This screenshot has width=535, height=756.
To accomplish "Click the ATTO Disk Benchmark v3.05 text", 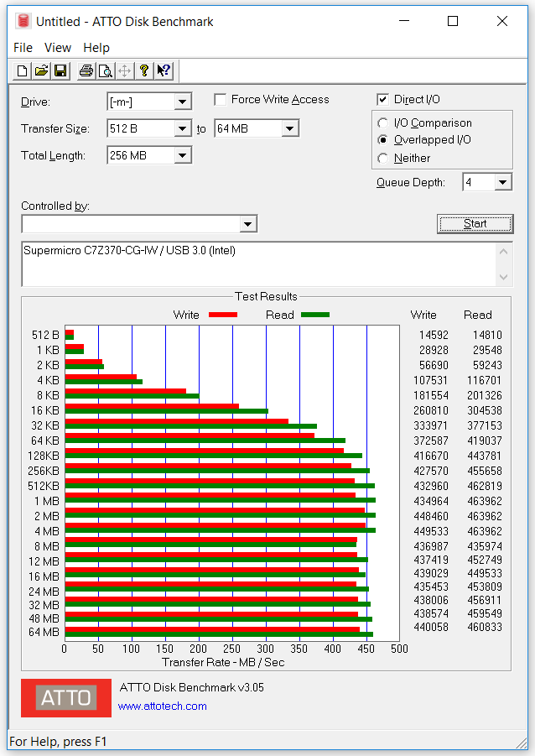I will pyautogui.click(x=192, y=687).
